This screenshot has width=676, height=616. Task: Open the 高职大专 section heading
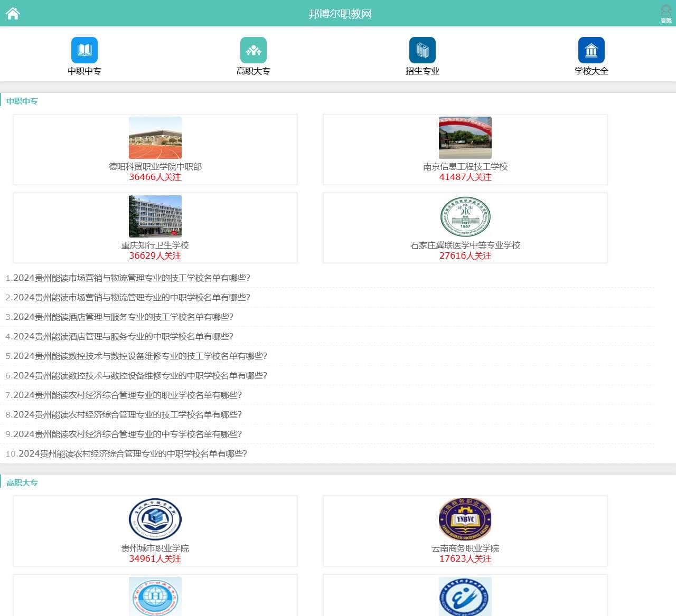[x=22, y=482]
